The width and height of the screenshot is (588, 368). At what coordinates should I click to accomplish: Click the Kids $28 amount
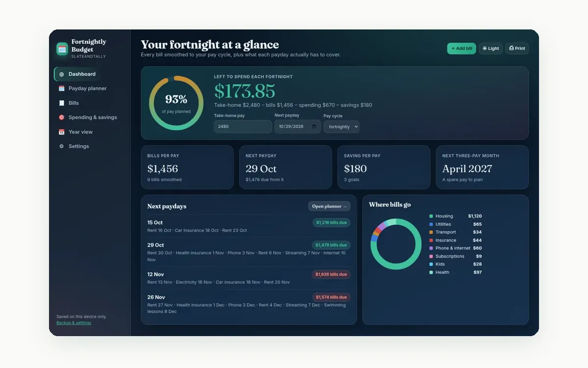tap(477, 264)
